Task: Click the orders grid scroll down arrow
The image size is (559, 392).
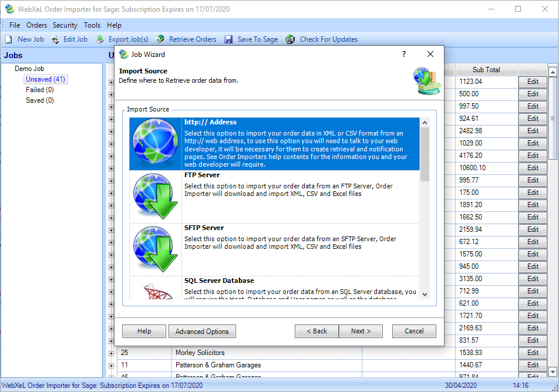Action: 553,371
